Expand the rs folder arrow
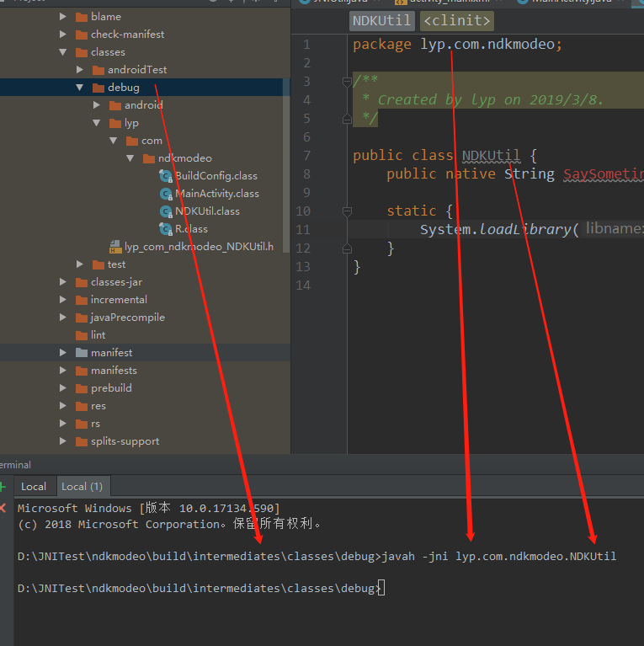 pos(63,424)
